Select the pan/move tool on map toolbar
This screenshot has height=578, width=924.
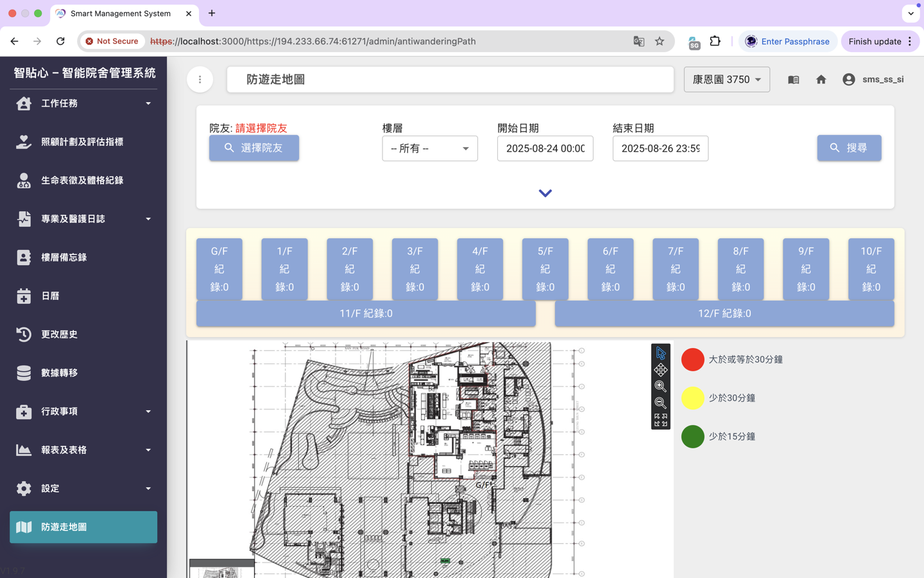(x=660, y=370)
